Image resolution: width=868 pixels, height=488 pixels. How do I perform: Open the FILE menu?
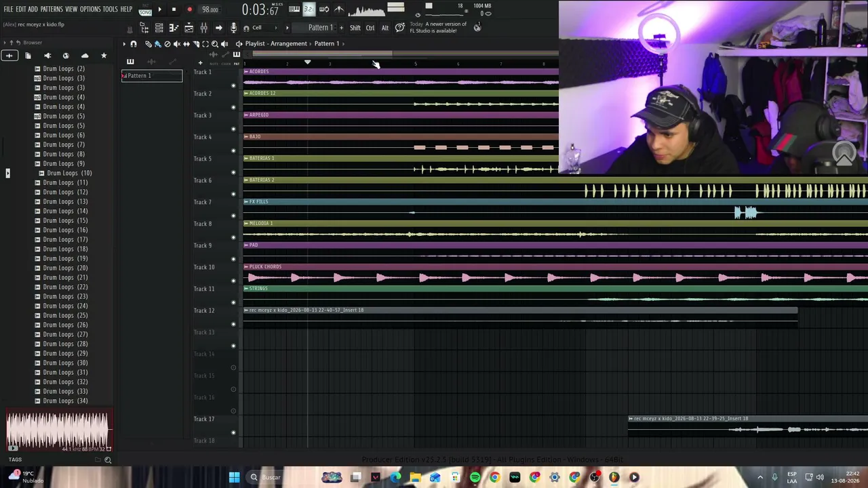point(8,9)
